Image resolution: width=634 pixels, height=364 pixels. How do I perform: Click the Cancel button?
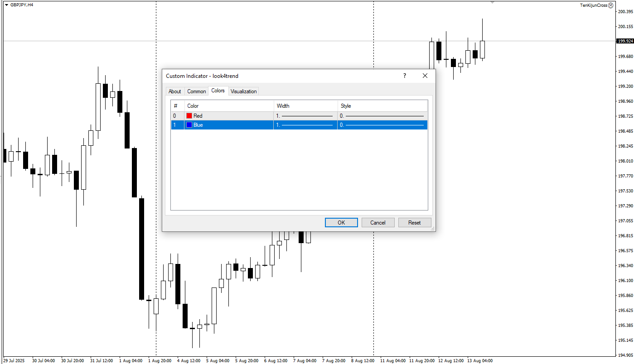click(378, 222)
